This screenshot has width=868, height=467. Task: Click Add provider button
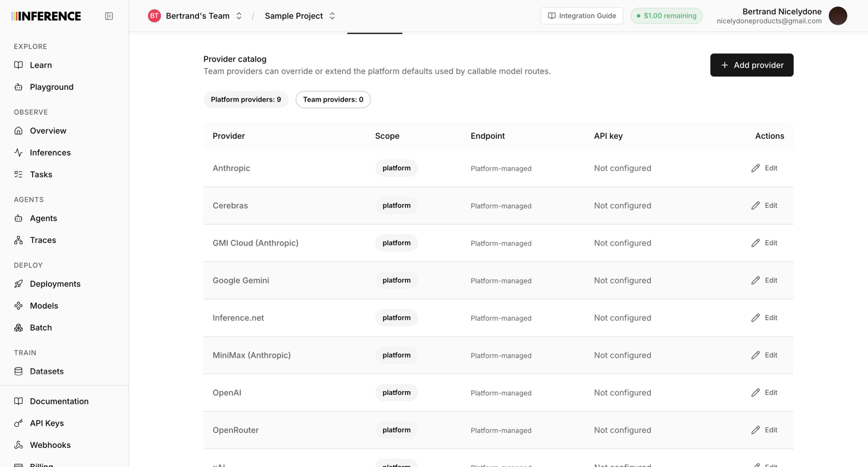(x=751, y=65)
